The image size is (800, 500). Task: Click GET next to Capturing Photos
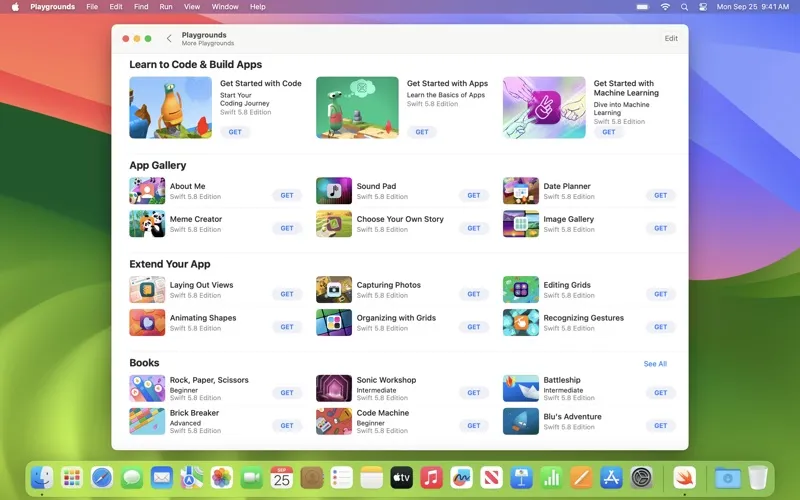coord(473,294)
